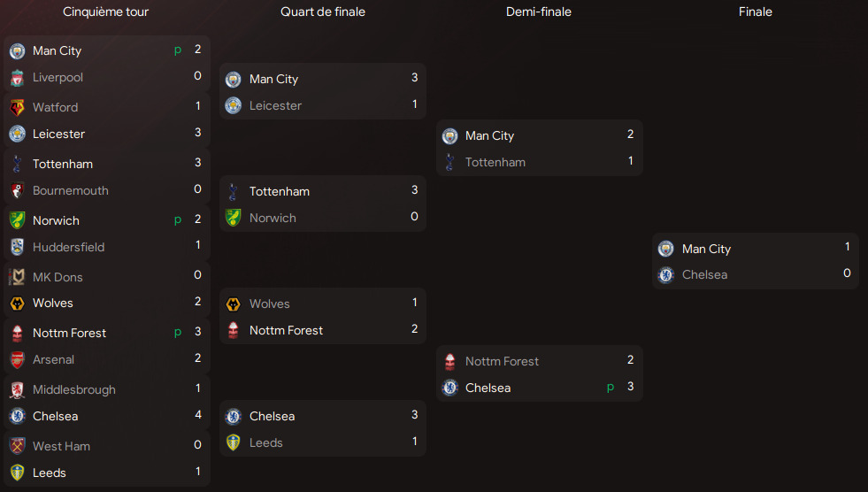Select the Cinquième tour round header
The width and height of the screenshot is (868, 492).
tap(106, 12)
